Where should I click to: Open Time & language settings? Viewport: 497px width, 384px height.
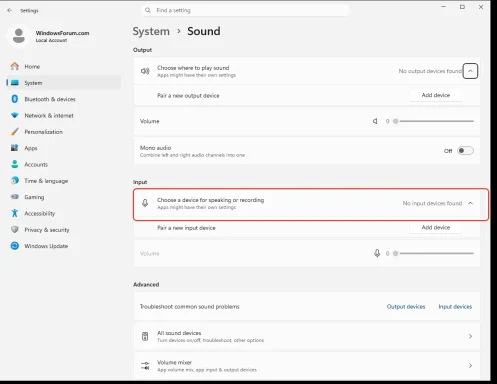coord(63,181)
